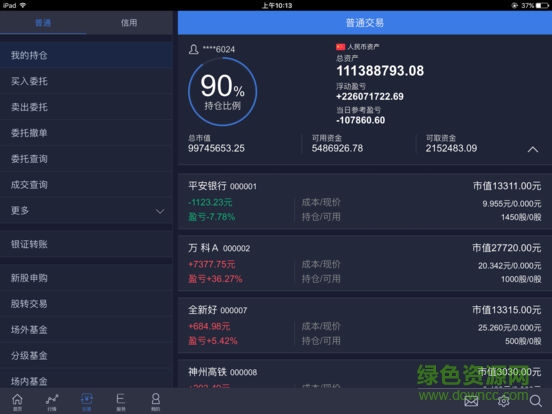Open the mail envelope icon
Image resolution: width=552 pixels, height=414 pixels.
pyautogui.click(x=471, y=401)
